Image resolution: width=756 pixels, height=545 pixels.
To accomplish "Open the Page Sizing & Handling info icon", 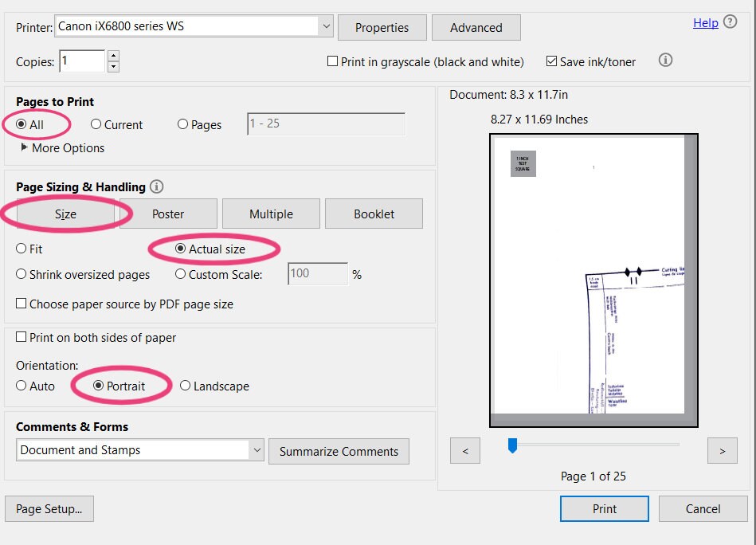I will (x=156, y=186).
